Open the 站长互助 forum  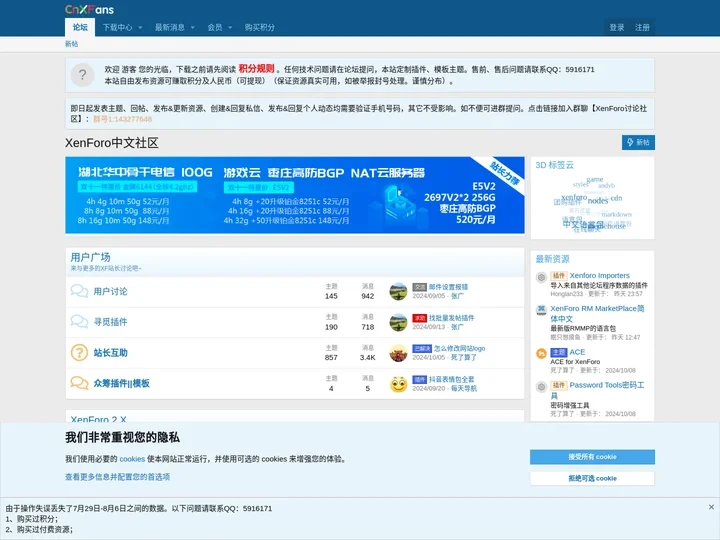(110, 353)
